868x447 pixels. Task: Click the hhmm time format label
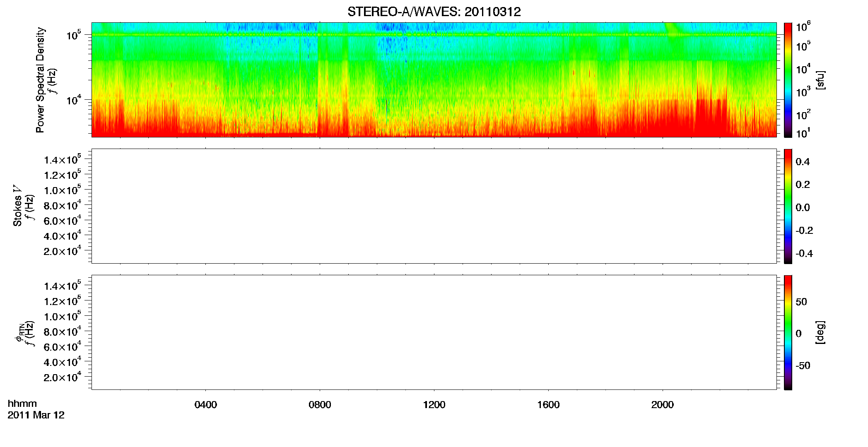(22, 404)
